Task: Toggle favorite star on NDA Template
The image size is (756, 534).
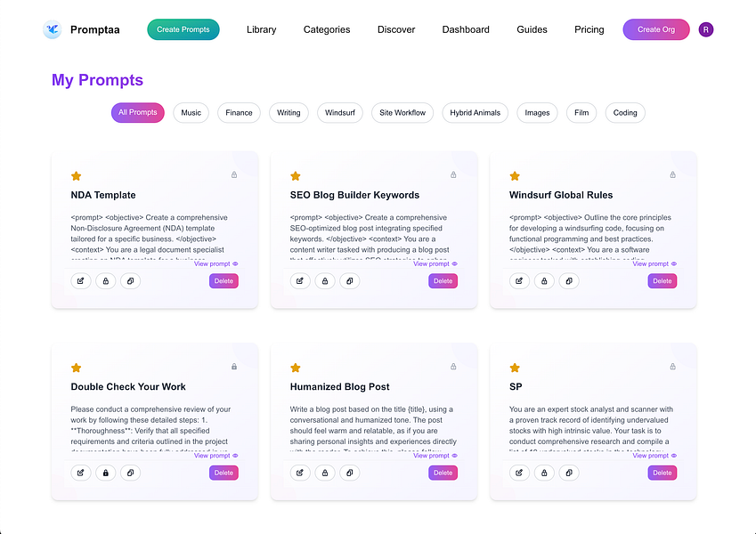Action: tap(77, 176)
